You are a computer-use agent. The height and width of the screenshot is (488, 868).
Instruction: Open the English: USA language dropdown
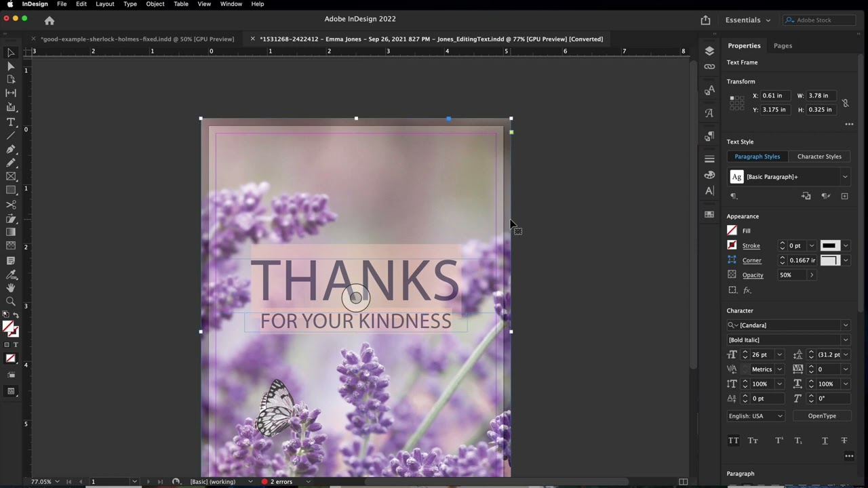click(755, 416)
